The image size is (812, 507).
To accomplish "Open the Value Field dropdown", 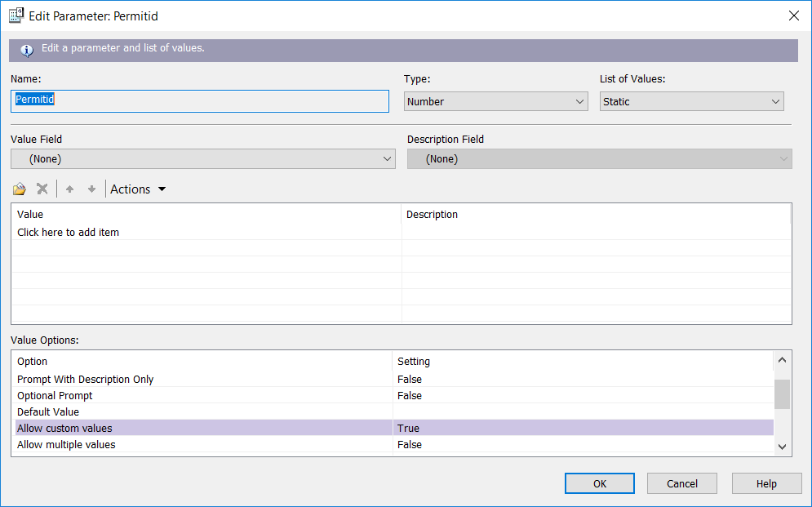I will [203, 159].
